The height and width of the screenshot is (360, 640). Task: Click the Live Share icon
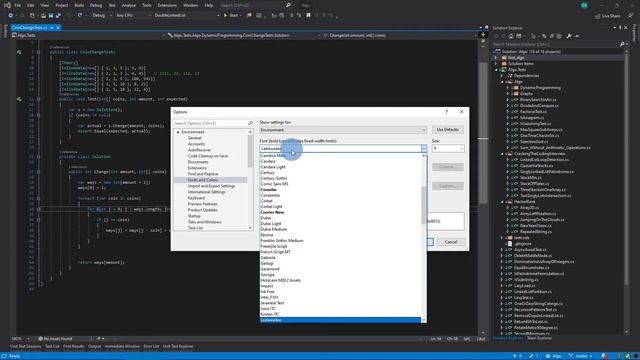coord(598,16)
